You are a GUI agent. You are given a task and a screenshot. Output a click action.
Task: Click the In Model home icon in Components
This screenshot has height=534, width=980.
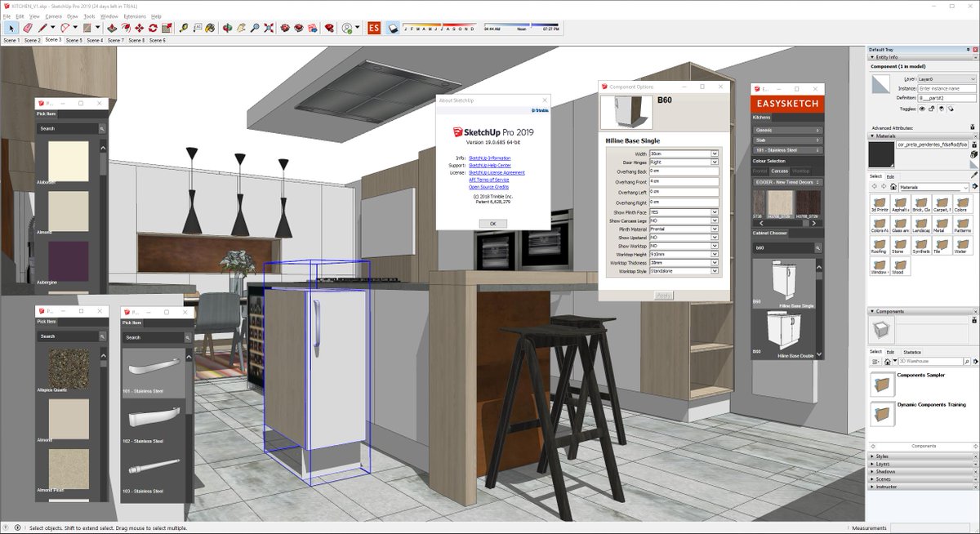887,361
